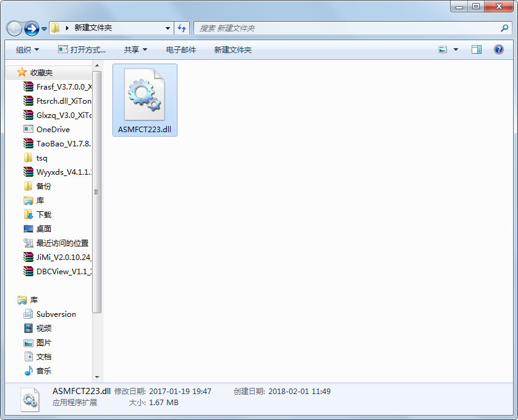
Task: Toggle the preview pane button
Action: click(477, 49)
